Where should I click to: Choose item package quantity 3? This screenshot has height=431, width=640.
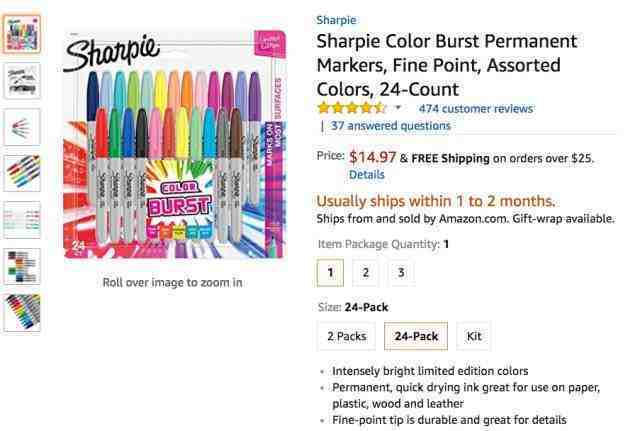click(x=400, y=272)
